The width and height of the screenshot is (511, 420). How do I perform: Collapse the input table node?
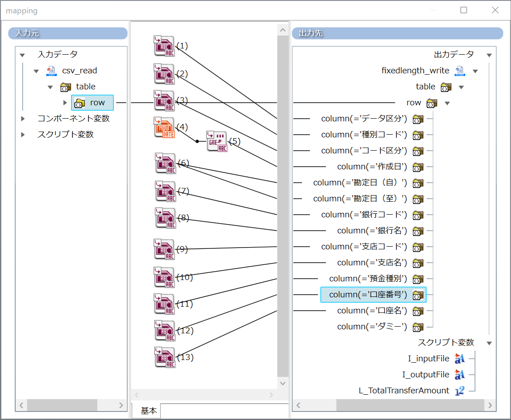(x=50, y=87)
